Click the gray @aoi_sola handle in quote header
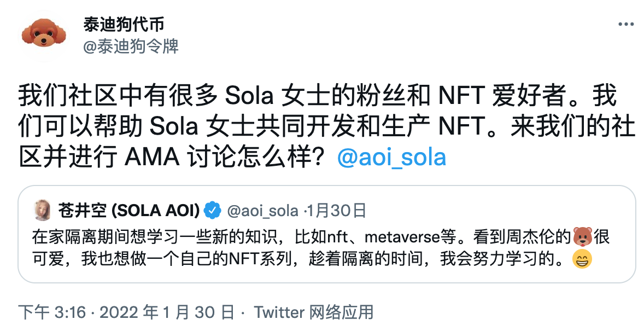 pos(262,210)
